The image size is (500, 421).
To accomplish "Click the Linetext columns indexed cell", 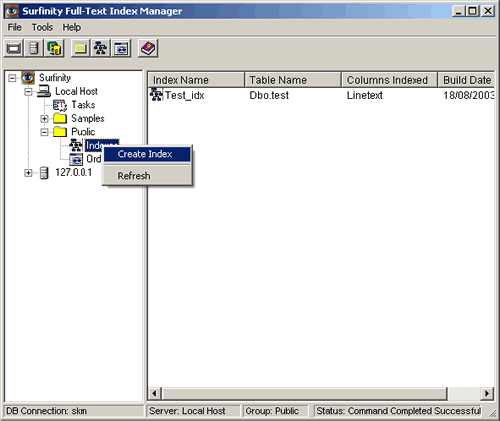I will 365,95.
